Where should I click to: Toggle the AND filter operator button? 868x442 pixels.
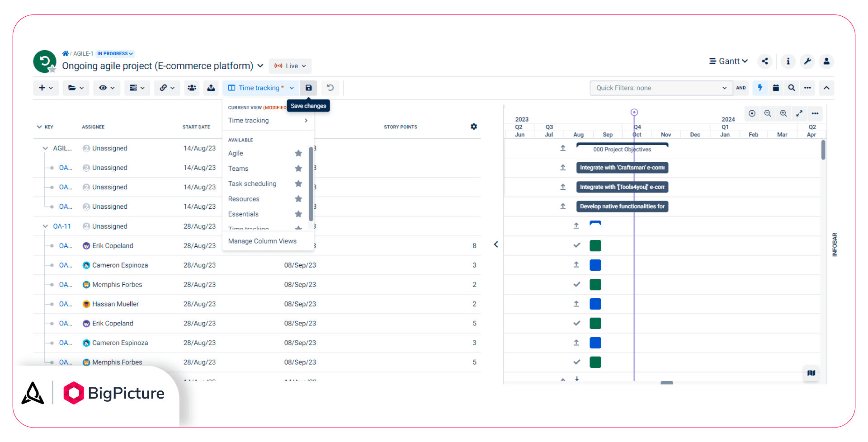click(x=741, y=88)
